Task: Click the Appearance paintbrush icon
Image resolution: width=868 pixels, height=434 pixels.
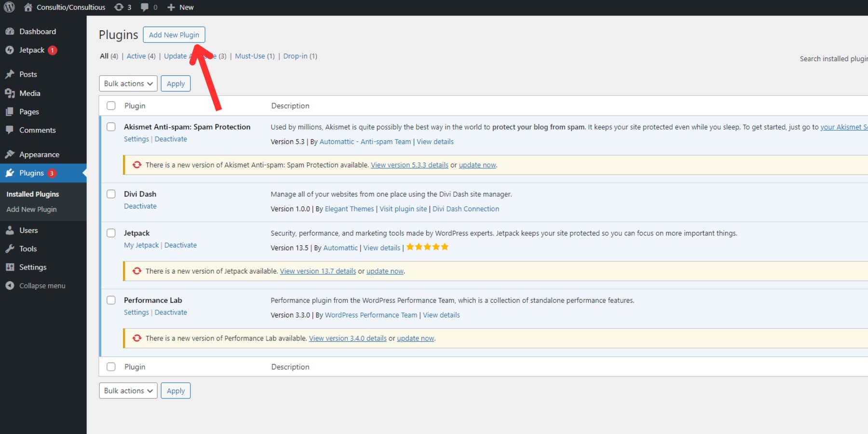Action: tap(10, 154)
